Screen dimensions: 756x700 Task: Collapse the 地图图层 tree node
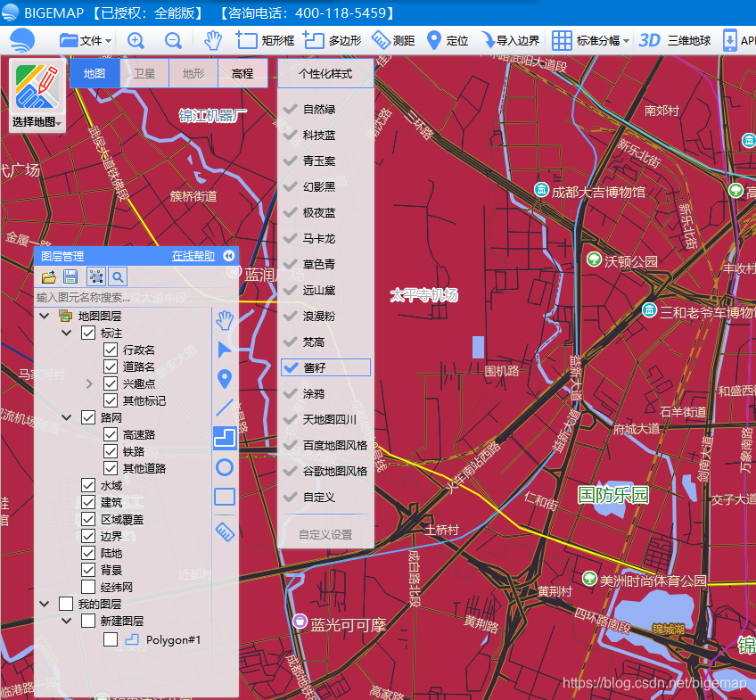(x=44, y=317)
